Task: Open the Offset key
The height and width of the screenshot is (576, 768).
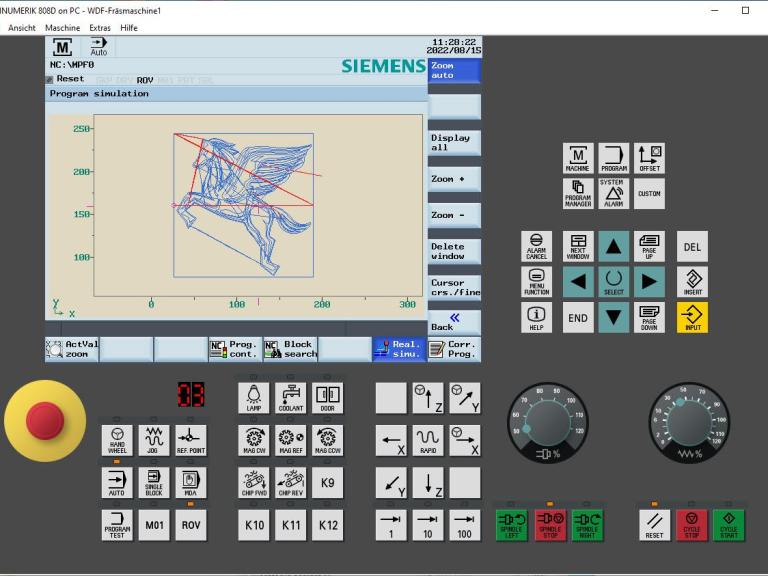Action: point(649,158)
